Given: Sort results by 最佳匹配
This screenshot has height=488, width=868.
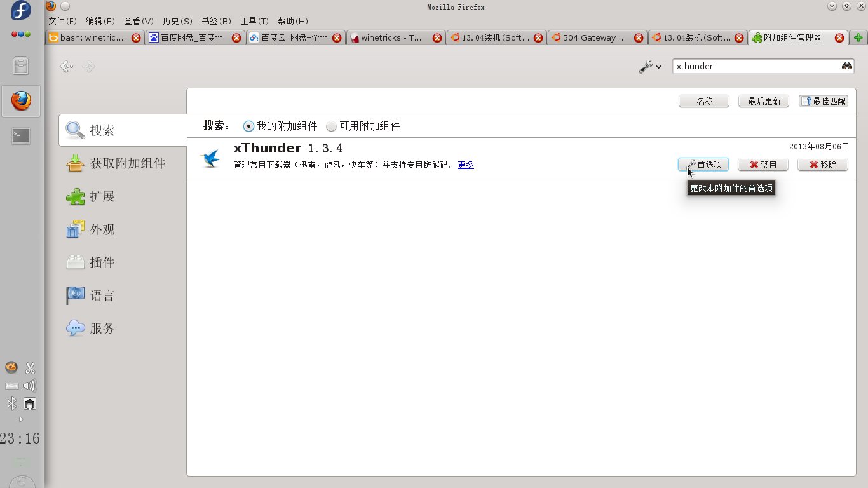Looking at the screenshot, I should [x=824, y=101].
